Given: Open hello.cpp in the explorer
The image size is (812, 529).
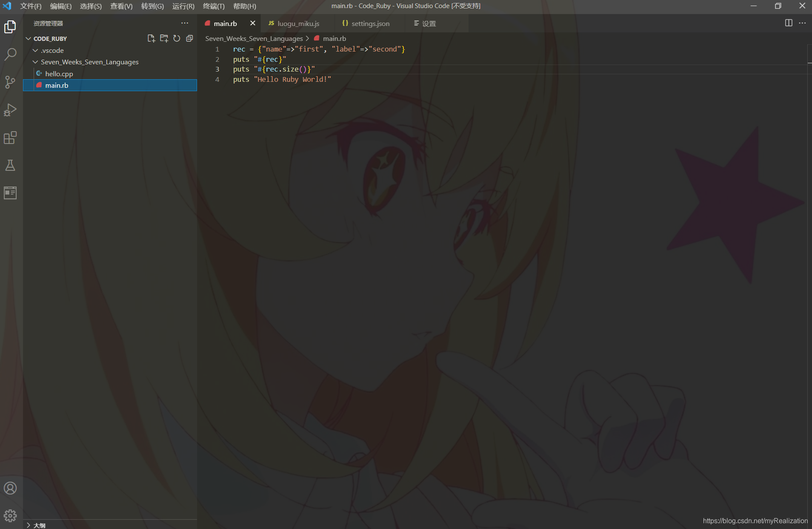Looking at the screenshot, I should tap(110, 74).
